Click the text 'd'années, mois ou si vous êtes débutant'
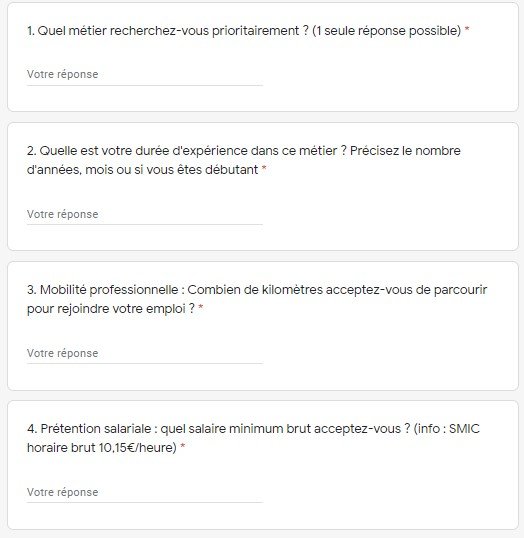 [x=142, y=170]
